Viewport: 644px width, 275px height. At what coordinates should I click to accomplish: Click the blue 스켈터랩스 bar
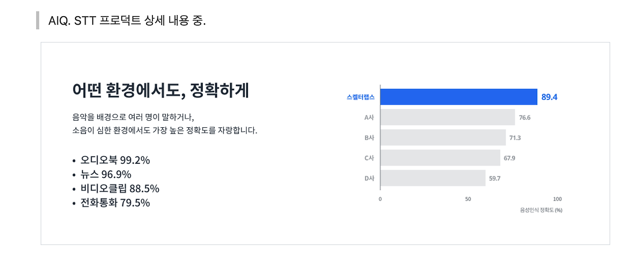[x=458, y=97]
